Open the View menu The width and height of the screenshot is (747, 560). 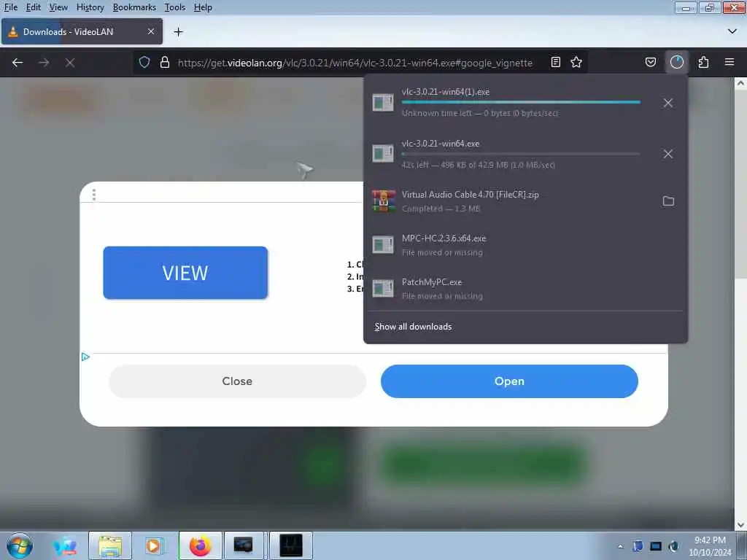[x=58, y=7]
